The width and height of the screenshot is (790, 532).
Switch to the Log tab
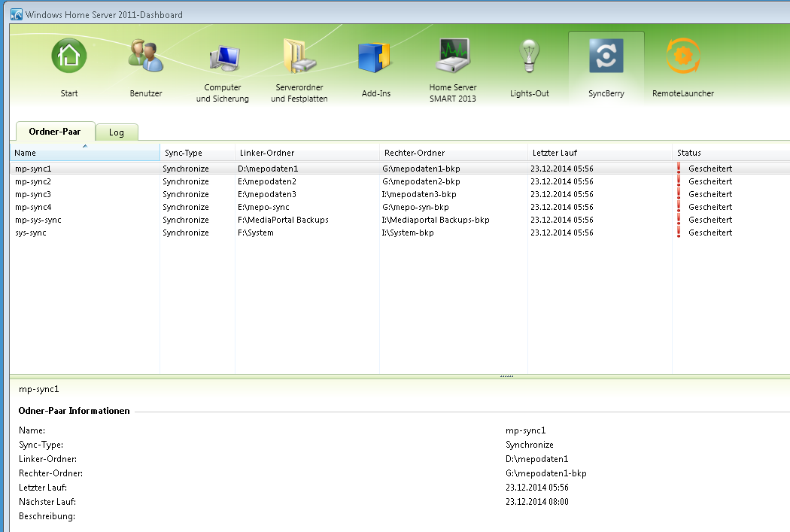117,132
